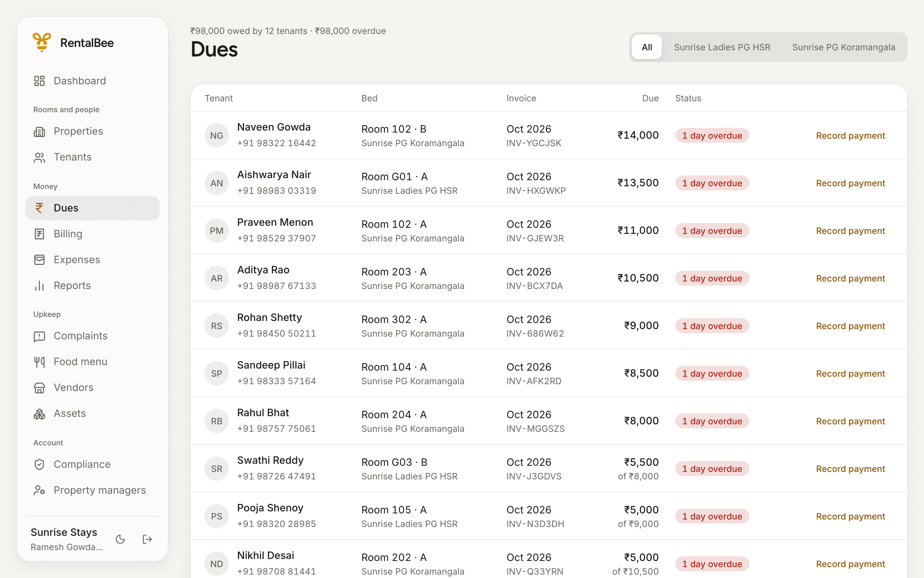Click the RentalBee bee logo icon
The image size is (924, 578).
click(x=42, y=42)
